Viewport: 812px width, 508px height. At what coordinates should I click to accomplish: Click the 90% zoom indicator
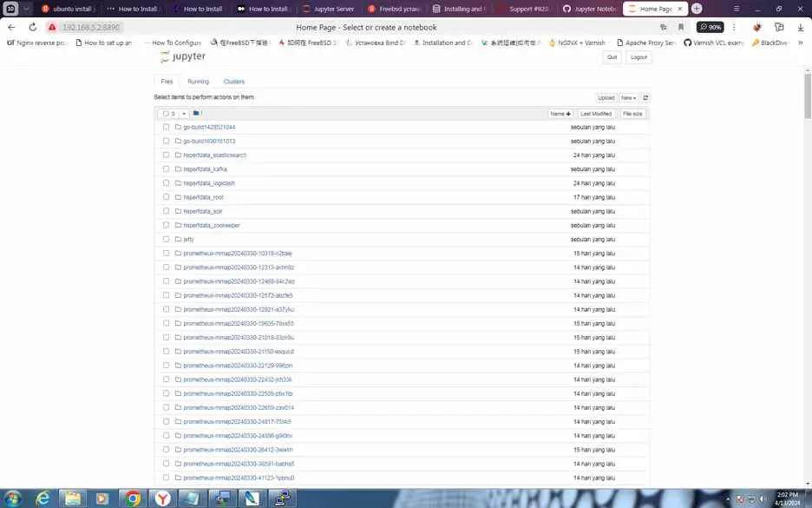click(x=710, y=27)
